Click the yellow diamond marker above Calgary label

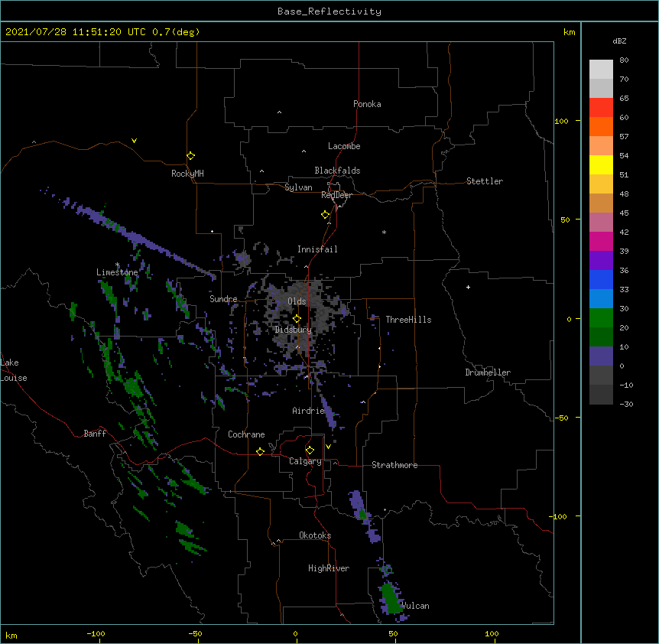click(310, 450)
